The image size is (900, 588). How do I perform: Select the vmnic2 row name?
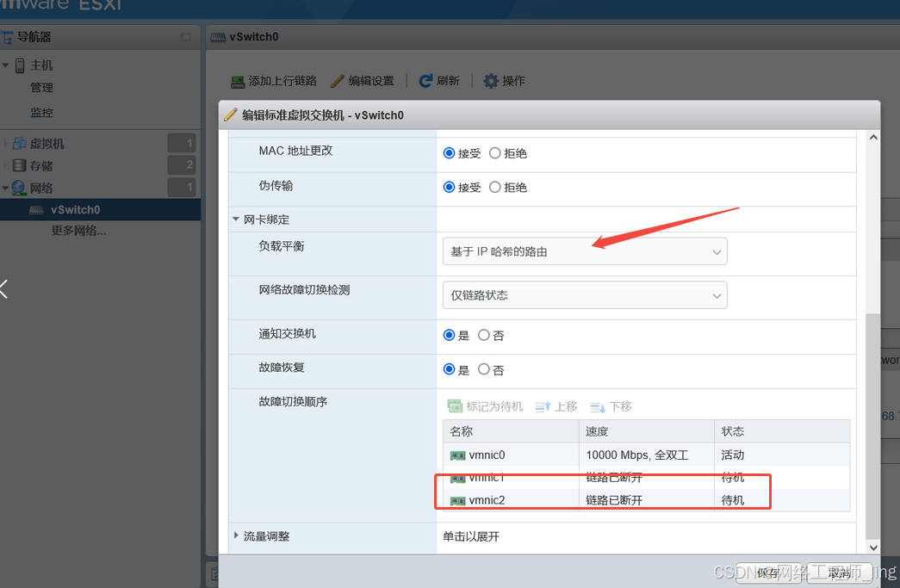pyautogui.click(x=487, y=500)
